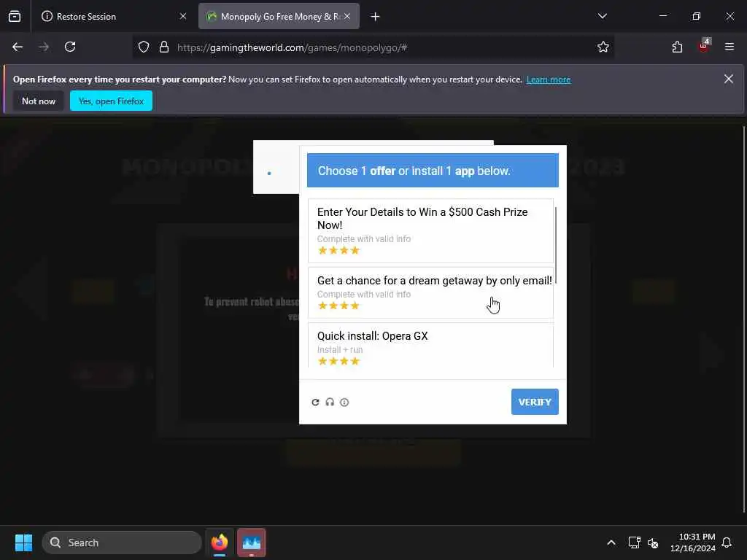The image size is (747, 560).
Task: Select the $500 Cash Prize offer
Action: (x=430, y=231)
